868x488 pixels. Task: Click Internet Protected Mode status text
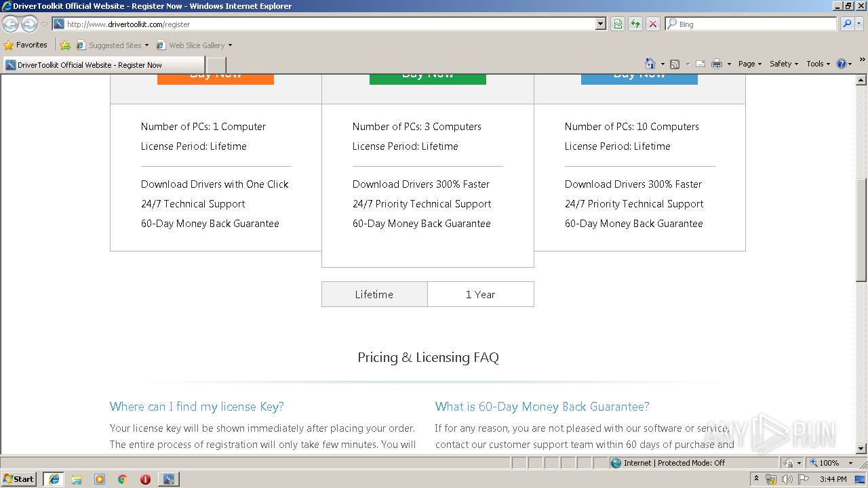[674, 463]
